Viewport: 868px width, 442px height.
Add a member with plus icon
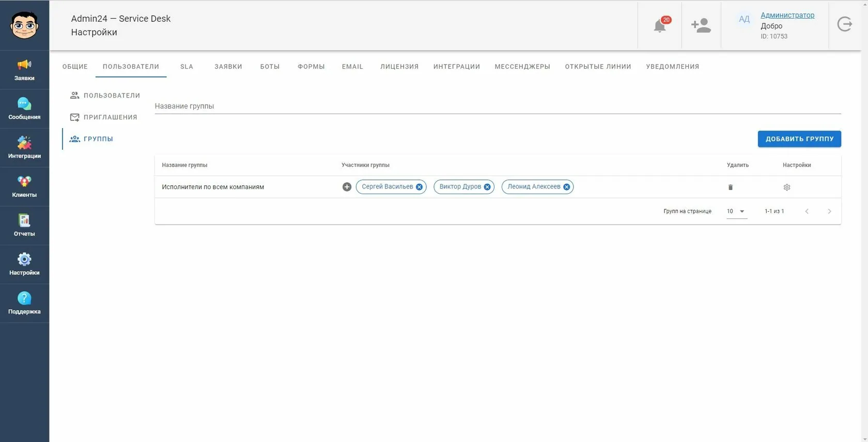tap(347, 187)
